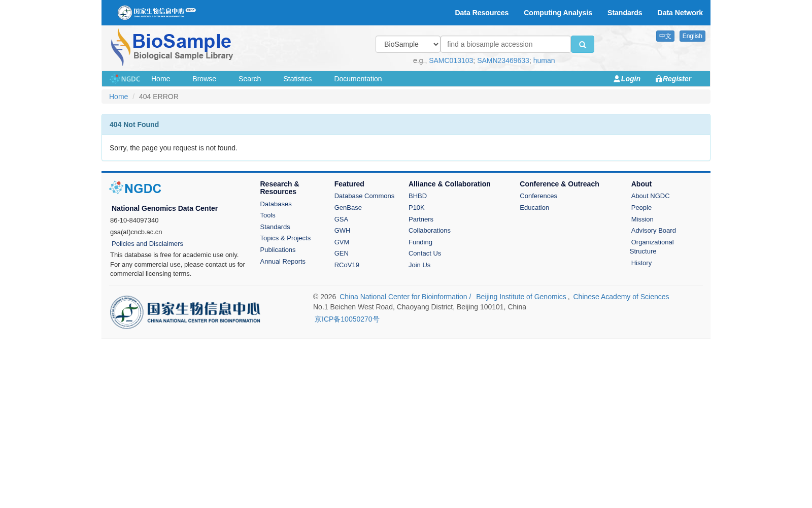Image resolution: width=812 pixels, height=508 pixels.
Task: Open the Documentation nav item
Action: coord(358,79)
